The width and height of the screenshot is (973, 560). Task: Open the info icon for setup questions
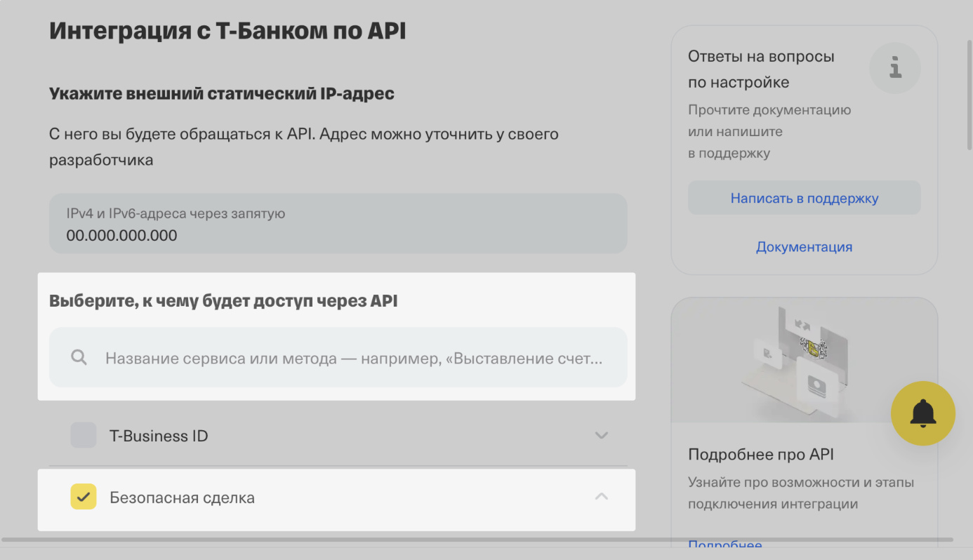(894, 68)
